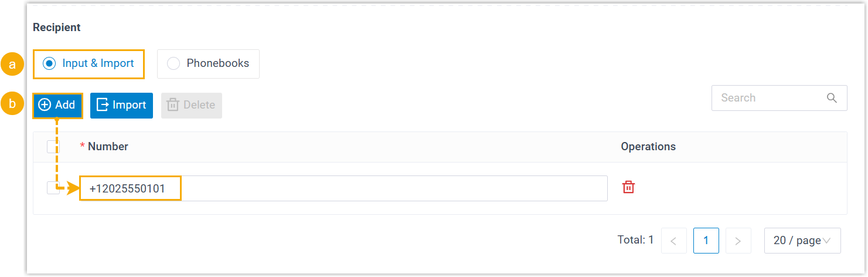The height and width of the screenshot is (277, 868).
Task: Click the red trash icon in Operations
Action: (x=628, y=187)
